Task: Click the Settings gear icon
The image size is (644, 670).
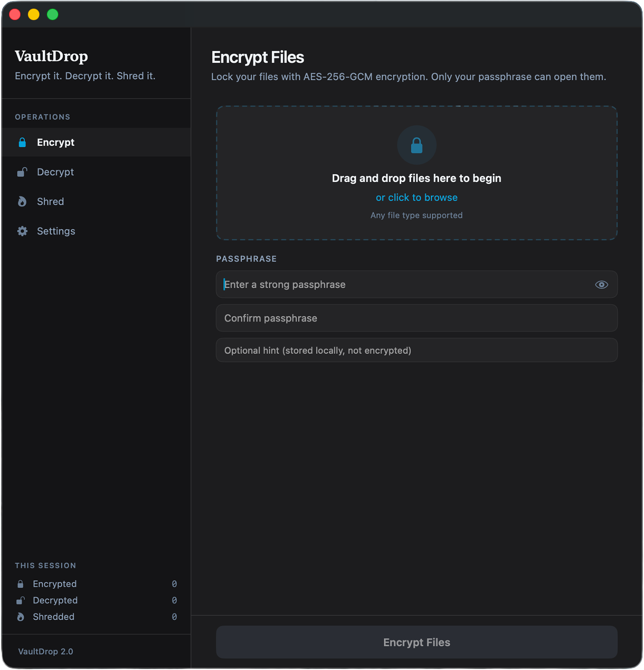Action: pos(22,231)
